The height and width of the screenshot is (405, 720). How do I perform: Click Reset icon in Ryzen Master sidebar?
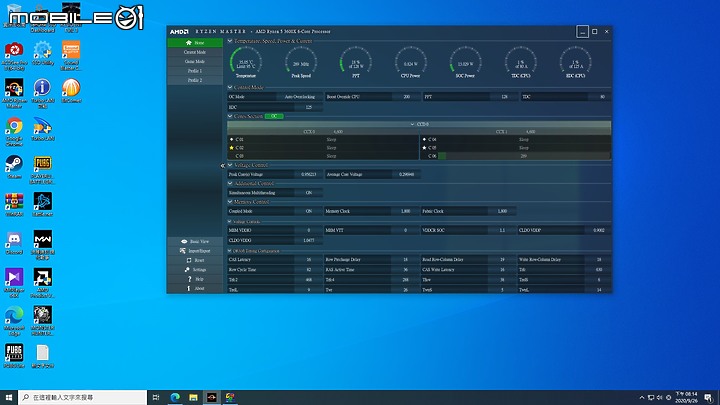point(189,260)
